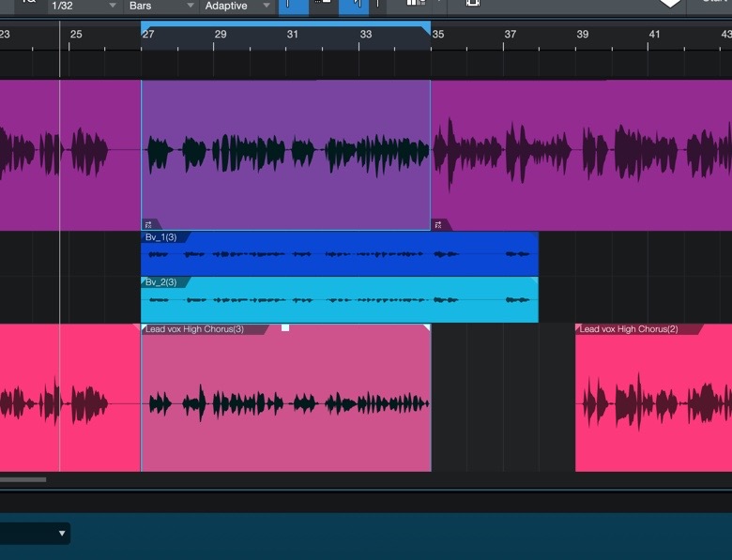The height and width of the screenshot is (560, 732).
Task: Click the horizontal scrollbar below the tracks
Action: [23, 479]
